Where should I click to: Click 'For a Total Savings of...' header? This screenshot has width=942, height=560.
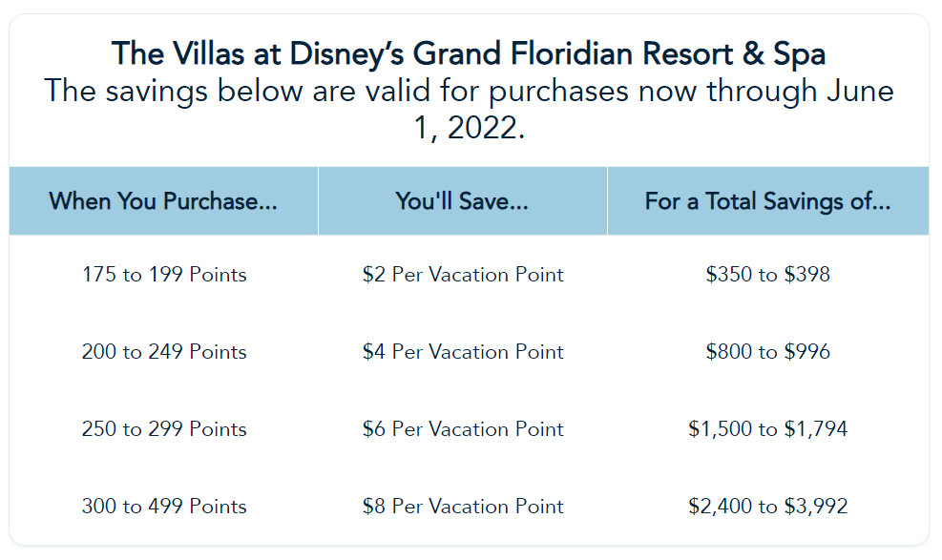point(767,201)
